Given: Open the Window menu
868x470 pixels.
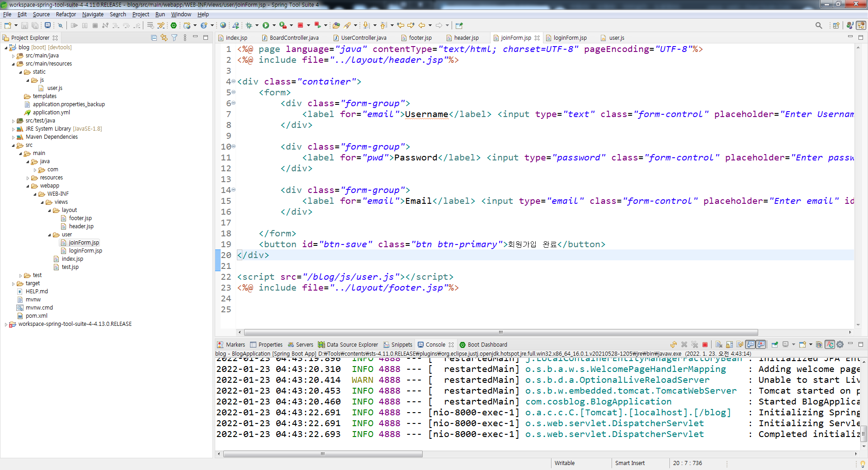Looking at the screenshot, I should point(181,14).
